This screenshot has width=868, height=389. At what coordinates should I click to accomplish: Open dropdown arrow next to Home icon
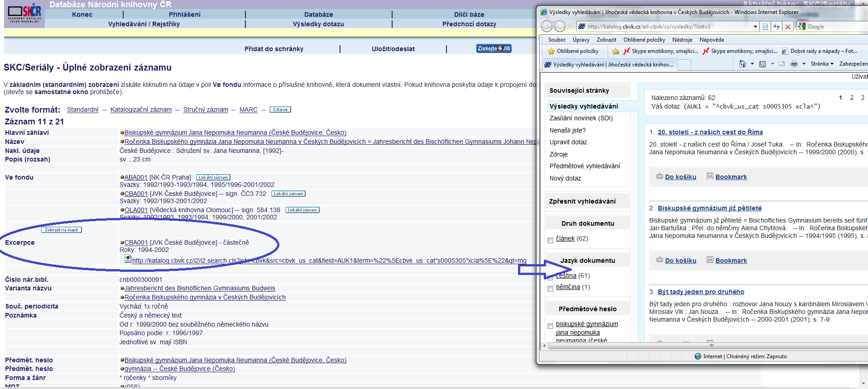pos(752,64)
